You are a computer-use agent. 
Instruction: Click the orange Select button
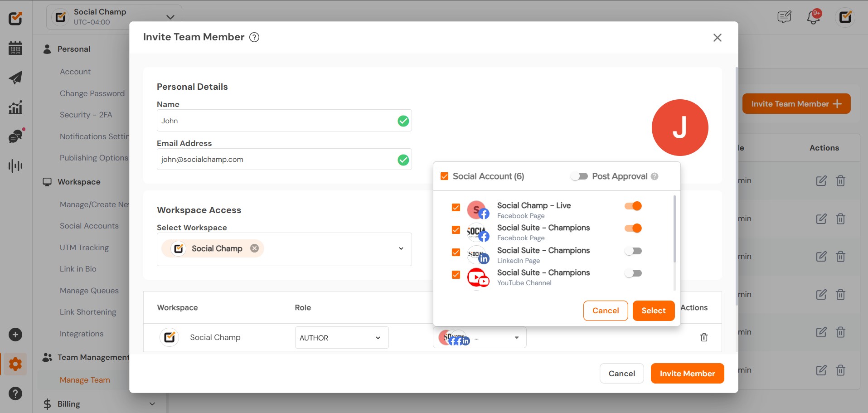tap(653, 311)
